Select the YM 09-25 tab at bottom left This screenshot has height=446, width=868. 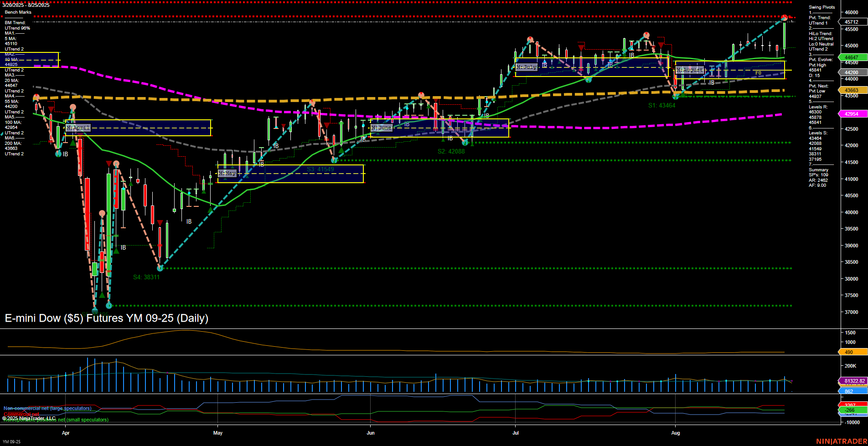click(x=11, y=441)
